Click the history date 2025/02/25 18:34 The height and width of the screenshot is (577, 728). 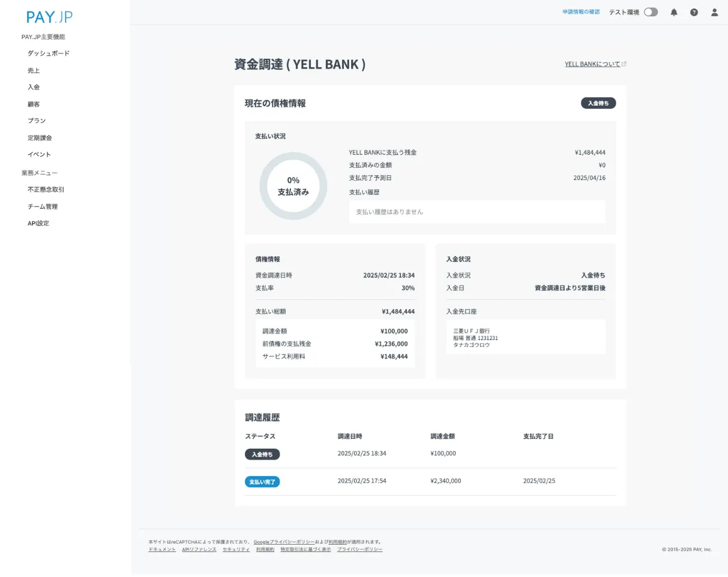pos(362,453)
